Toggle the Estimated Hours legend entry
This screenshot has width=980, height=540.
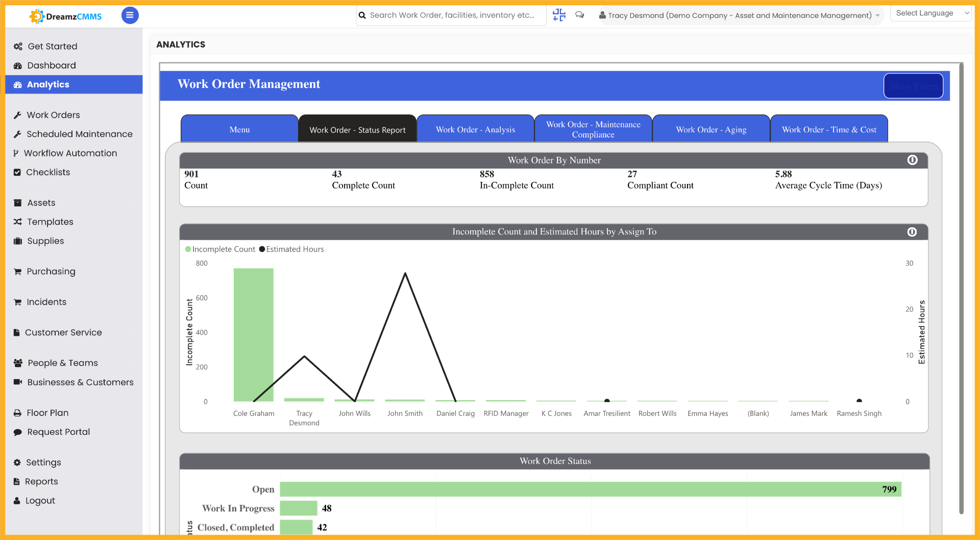pos(291,249)
